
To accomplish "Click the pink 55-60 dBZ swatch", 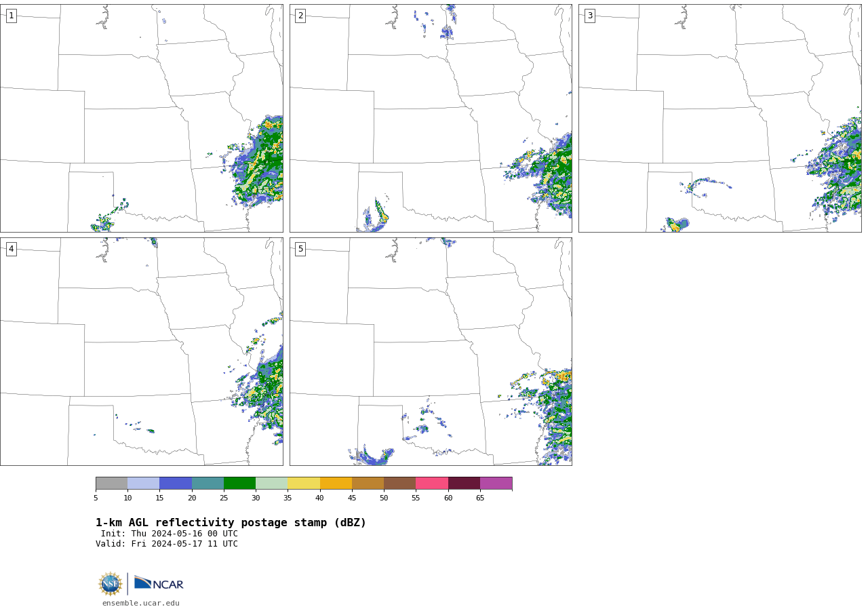I will pos(432,483).
